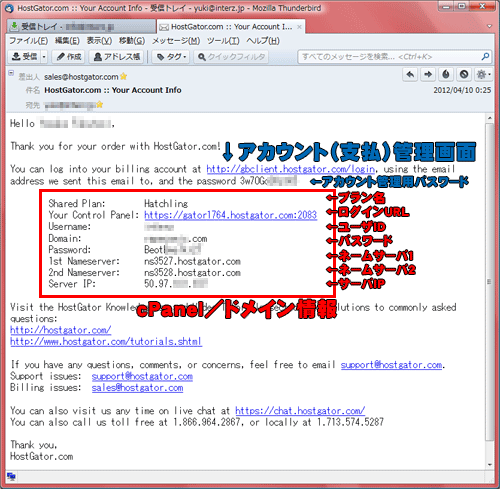
Task: Click the Forward arrow icon
Action: tap(428, 74)
